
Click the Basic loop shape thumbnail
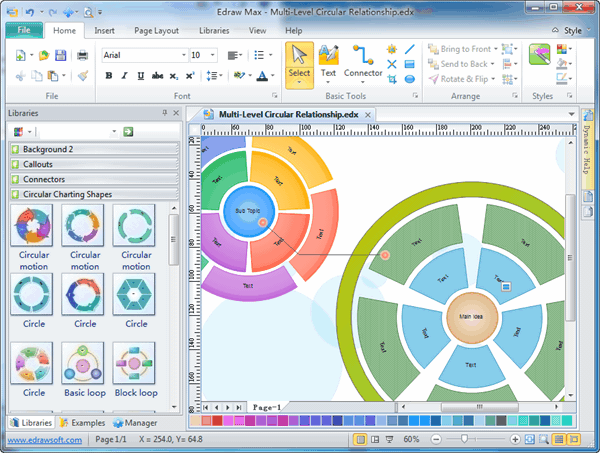(85, 368)
